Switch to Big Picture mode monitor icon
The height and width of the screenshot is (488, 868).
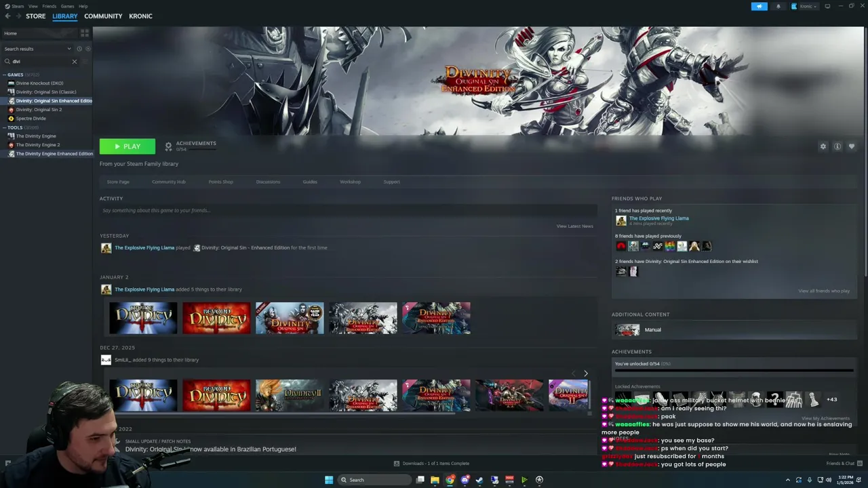pos(827,6)
